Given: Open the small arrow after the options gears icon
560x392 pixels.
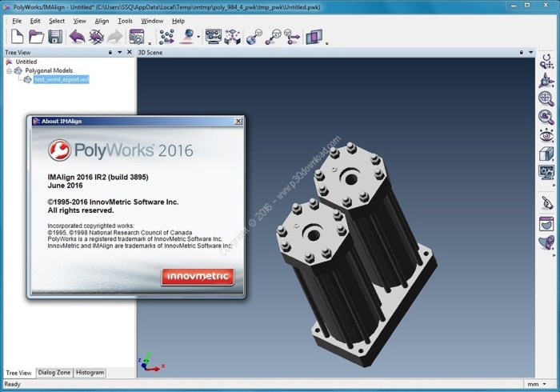Looking at the screenshot, I should [x=150, y=43].
